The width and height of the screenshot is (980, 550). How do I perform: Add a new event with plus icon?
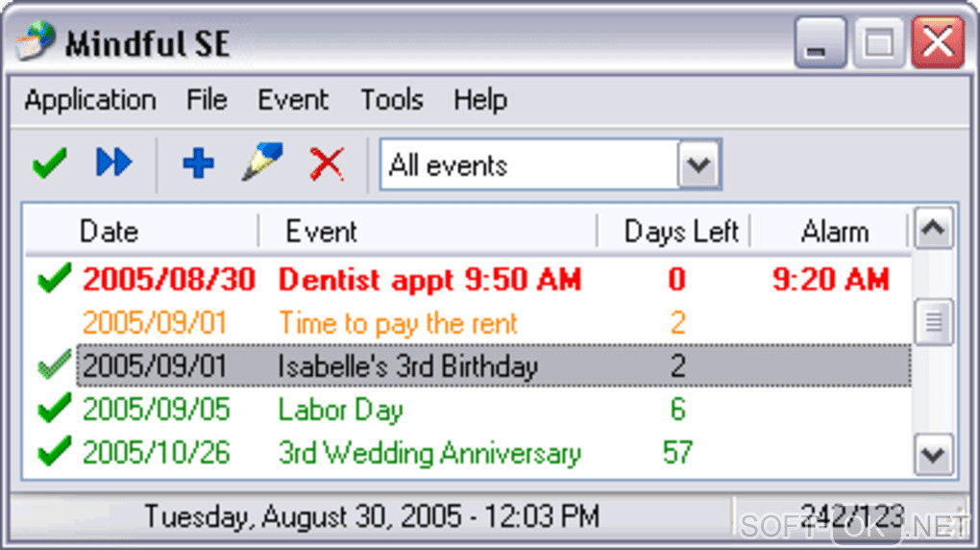[x=198, y=163]
